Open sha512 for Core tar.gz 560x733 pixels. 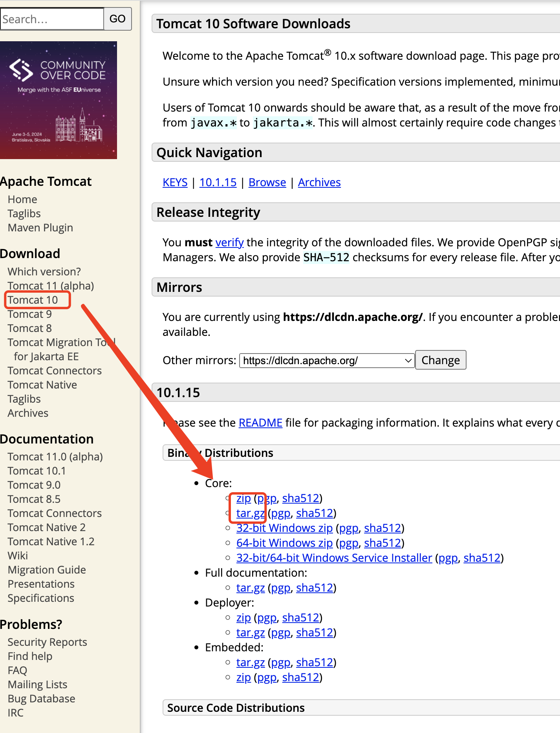tap(315, 513)
